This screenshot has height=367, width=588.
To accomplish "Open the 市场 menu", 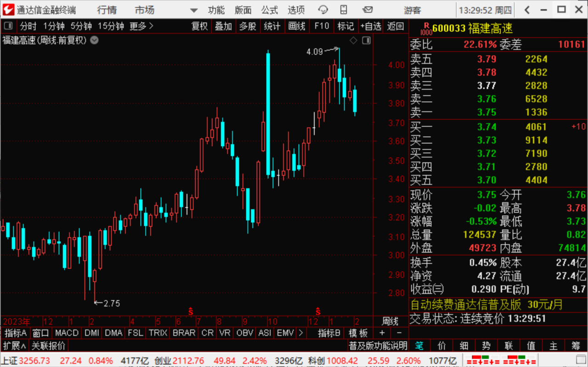I will tap(145, 10).
